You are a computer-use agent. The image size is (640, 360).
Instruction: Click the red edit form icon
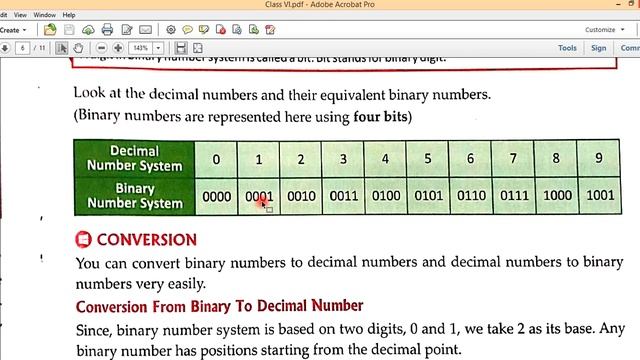point(270,30)
